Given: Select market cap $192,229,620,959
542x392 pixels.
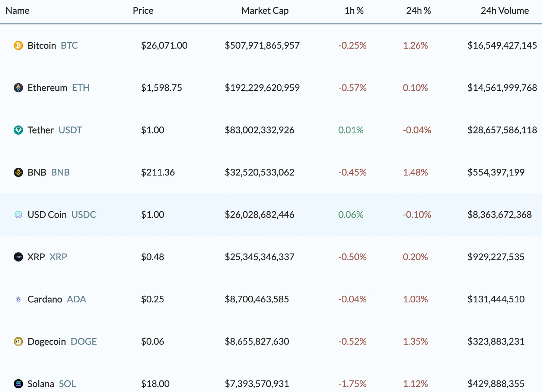Looking at the screenshot, I should coord(262,88).
